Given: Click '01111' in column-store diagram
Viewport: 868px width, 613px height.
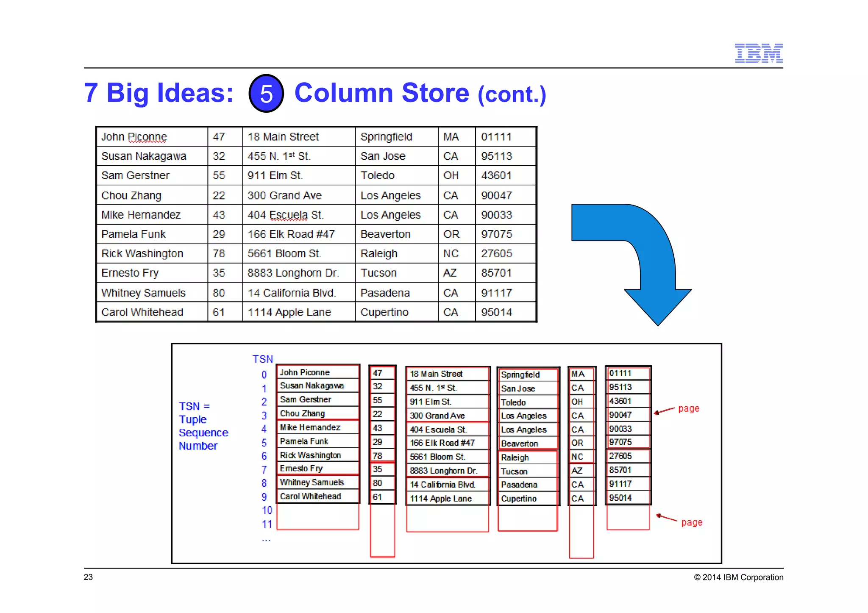Looking at the screenshot, I should (620, 373).
